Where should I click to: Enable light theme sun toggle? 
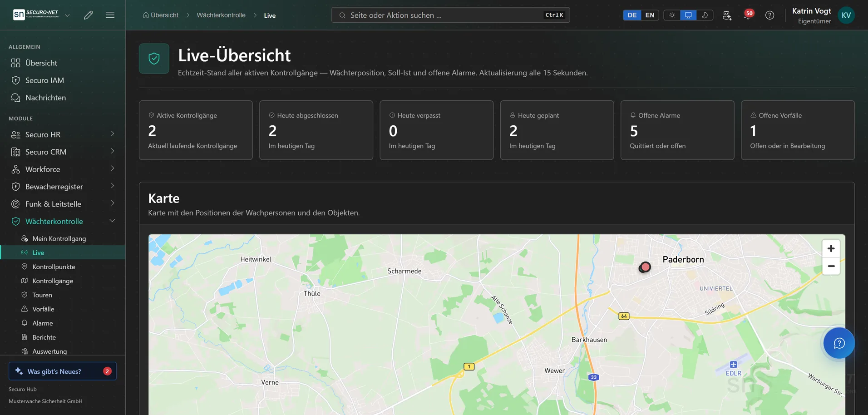672,15
